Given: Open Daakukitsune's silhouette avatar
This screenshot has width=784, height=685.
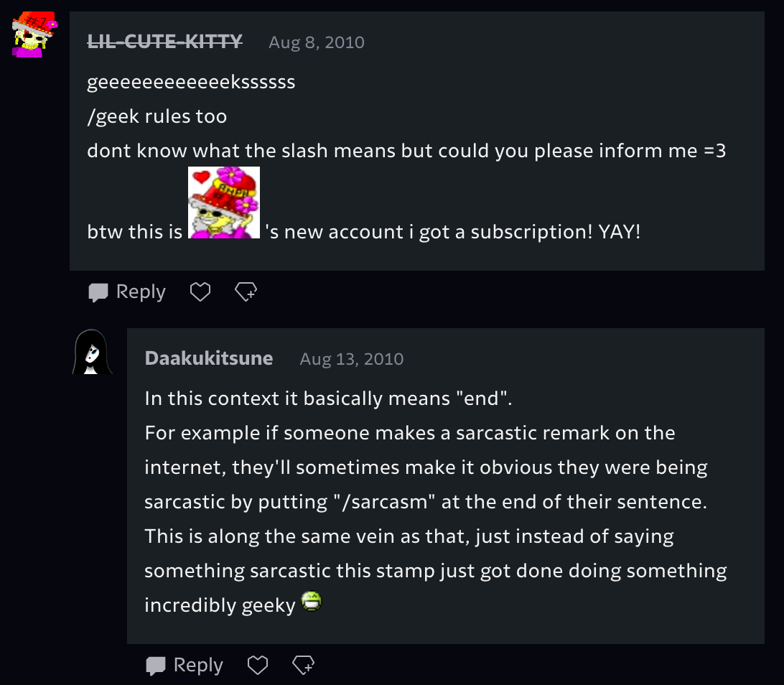Looking at the screenshot, I should point(91,352).
